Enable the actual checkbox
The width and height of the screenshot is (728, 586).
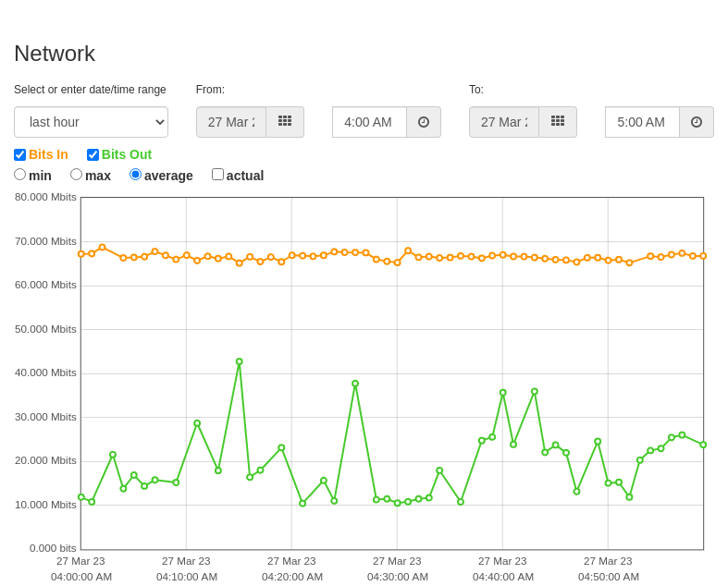click(217, 175)
